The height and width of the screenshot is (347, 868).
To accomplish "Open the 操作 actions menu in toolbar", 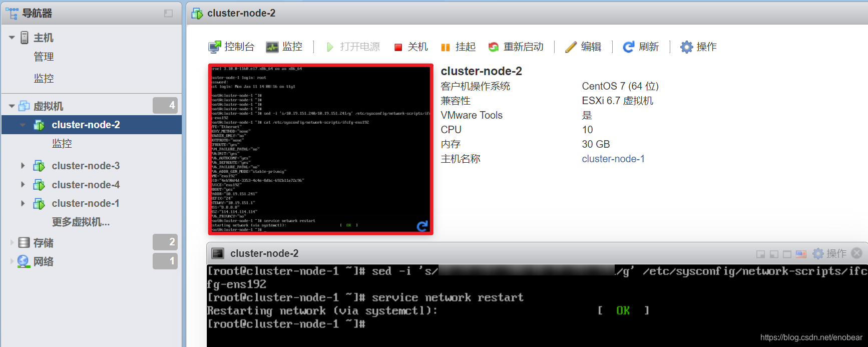I will [699, 47].
